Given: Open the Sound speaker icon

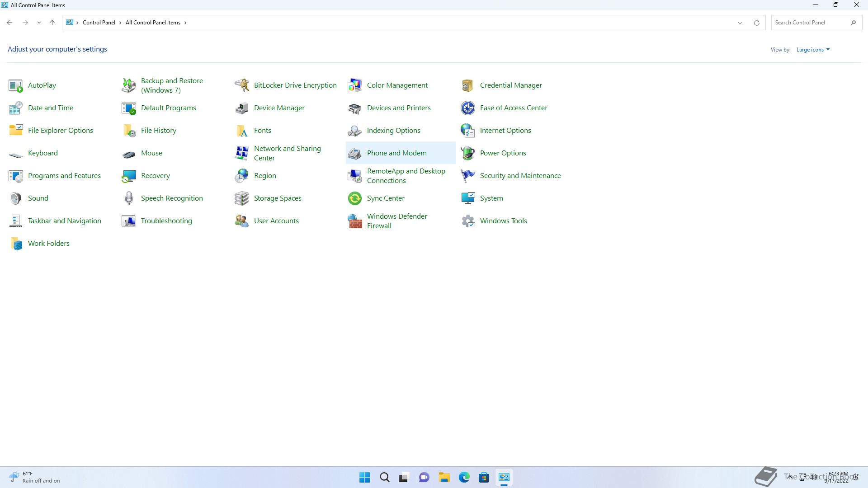Looking at the screenshot, I should coord(16,198).
